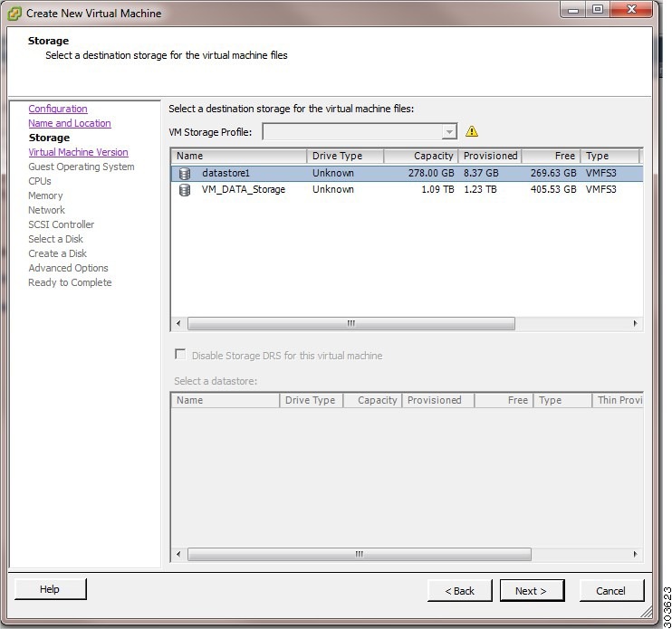Click 1.23 TB provisioned value
The width and height of the screenshot is (672, 629).
(480, 189)
